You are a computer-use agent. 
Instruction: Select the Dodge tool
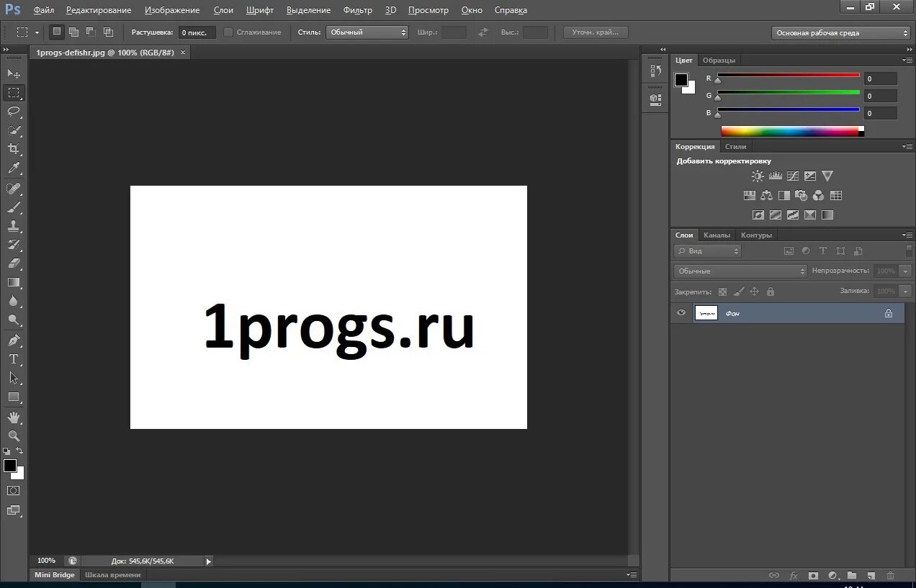click(x=14, y=320)
